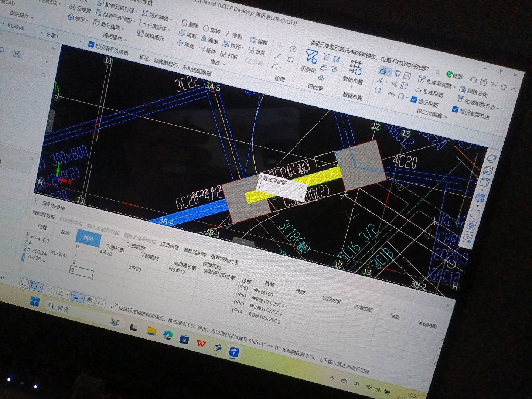Uncheck the 显示高强节点 checkbox
The width and height of the screenshot is (532, 399).
[456, 109]
